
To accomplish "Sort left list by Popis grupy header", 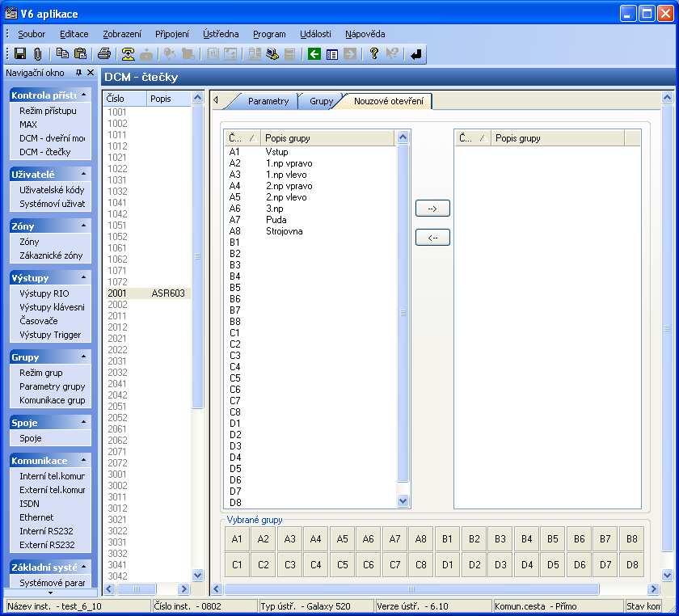I will coord(327,138).
